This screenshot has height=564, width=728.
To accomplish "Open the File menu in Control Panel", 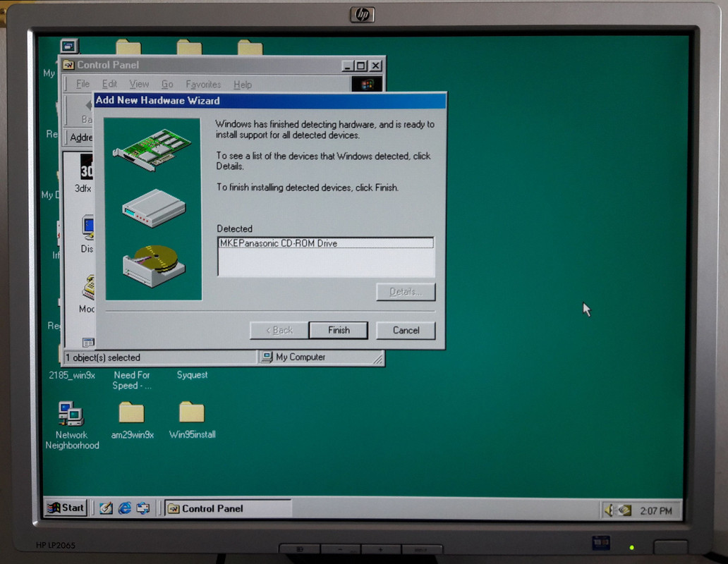I will point(83,84).
